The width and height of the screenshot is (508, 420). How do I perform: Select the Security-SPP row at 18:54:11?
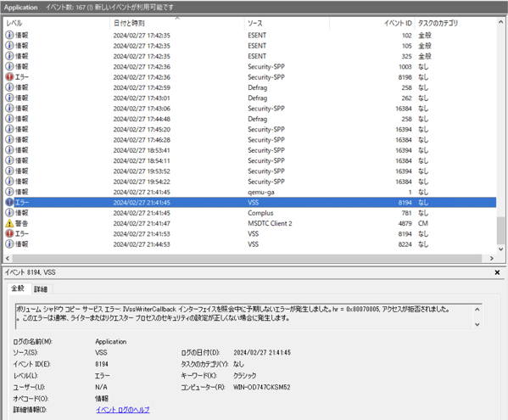250,160
